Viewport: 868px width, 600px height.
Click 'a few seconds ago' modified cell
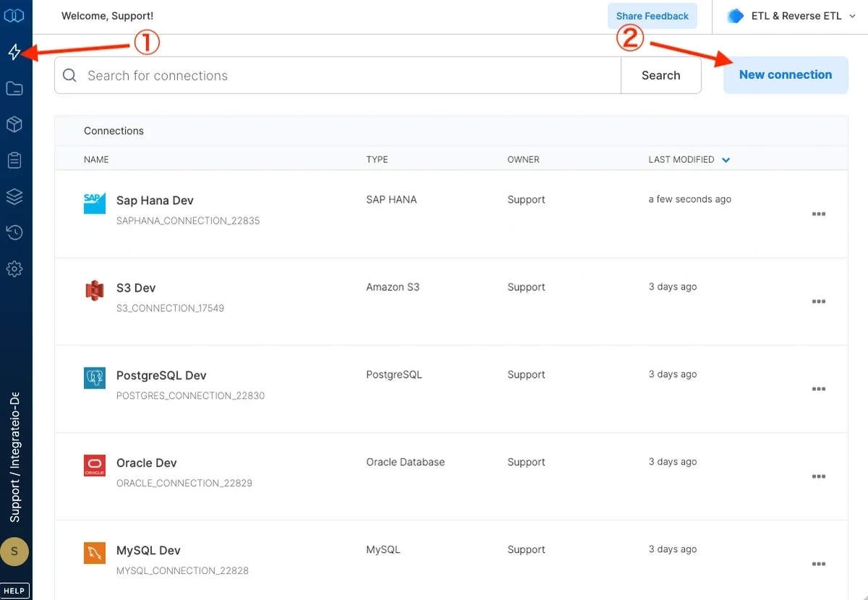click(690, 199)
